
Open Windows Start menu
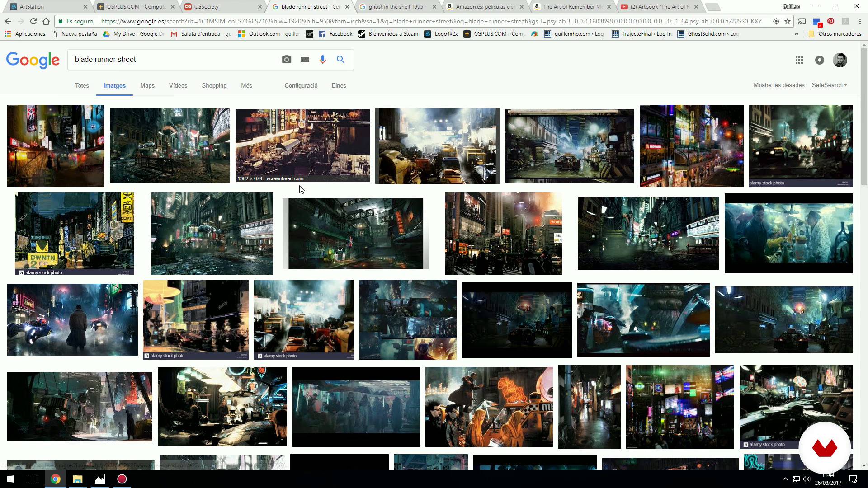(x=11, y=479)
